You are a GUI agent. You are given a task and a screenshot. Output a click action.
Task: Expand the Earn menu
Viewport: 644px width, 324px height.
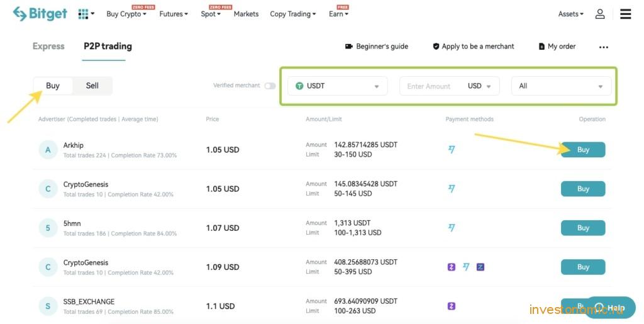pyautogui.click(x=338, y=14)
